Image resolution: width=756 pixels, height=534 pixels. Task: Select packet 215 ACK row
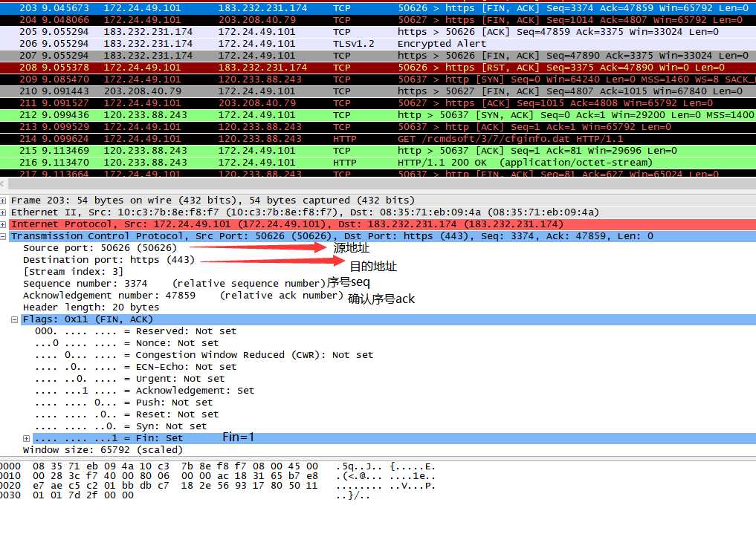pos(378,151)
